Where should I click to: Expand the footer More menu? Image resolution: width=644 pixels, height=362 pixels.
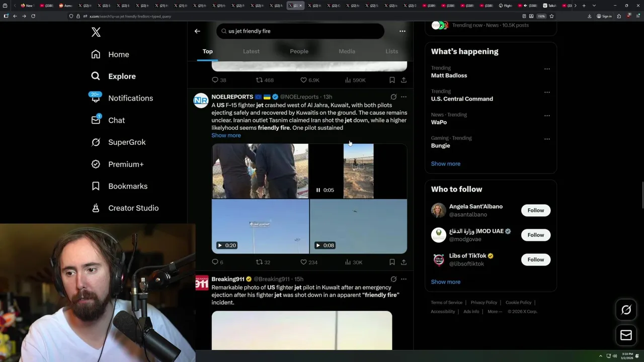pyautogui.click(x=495, y=312)
